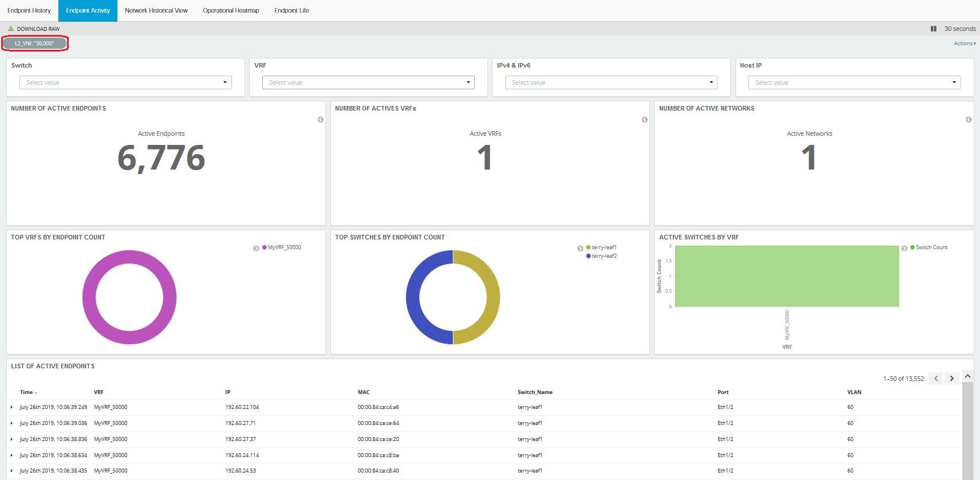Viewport: 980px width, 480px height.
Task: Go to previous page of active endpoints
Action: (936, 379)
